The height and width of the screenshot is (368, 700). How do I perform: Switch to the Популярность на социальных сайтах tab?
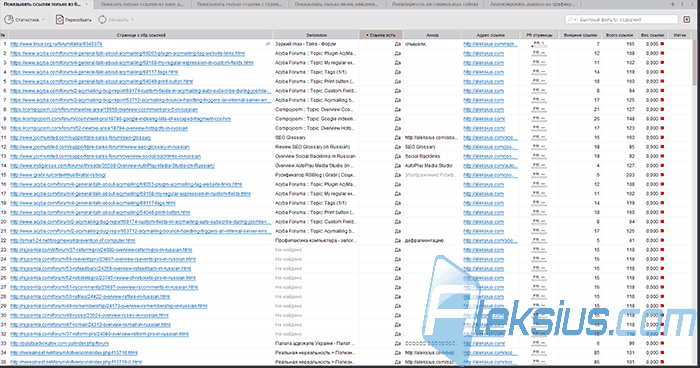[434, 4]
